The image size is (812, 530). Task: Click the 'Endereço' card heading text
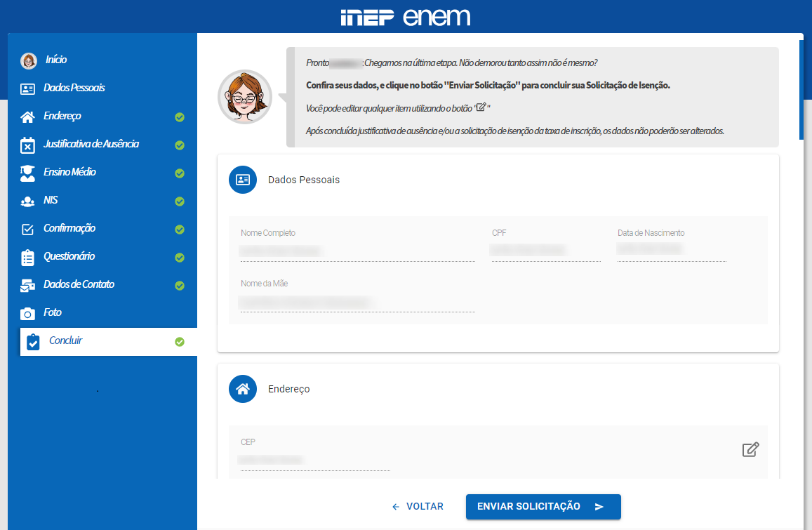pos(289,389)
